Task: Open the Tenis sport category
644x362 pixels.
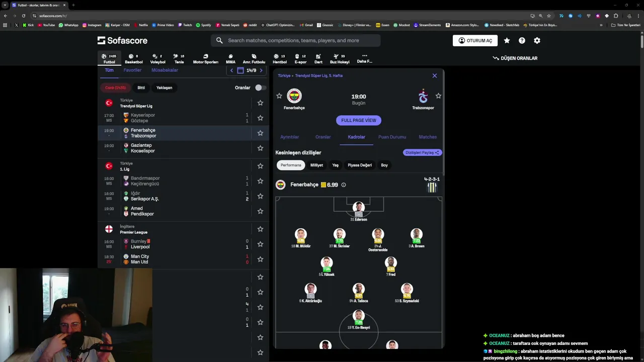Action: 179,59
